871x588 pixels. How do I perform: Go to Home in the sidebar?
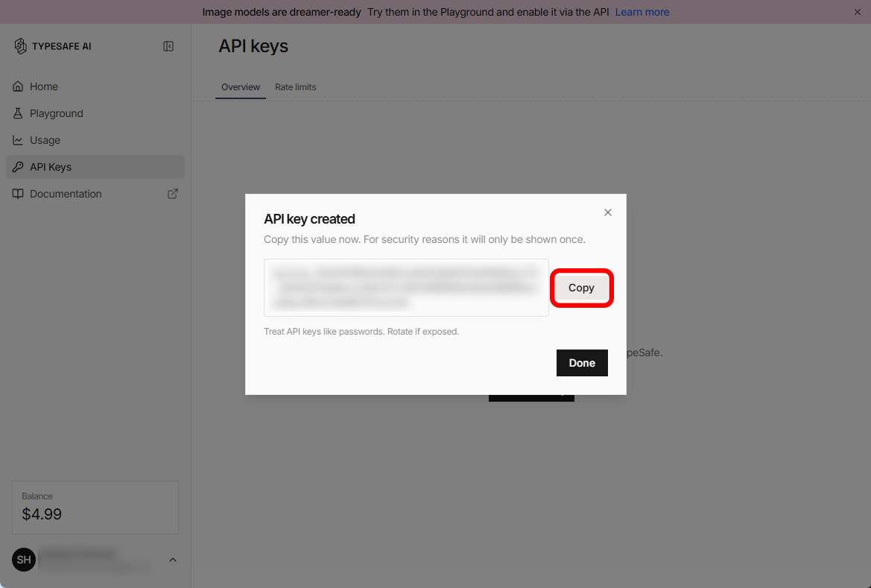click(95, 86)
